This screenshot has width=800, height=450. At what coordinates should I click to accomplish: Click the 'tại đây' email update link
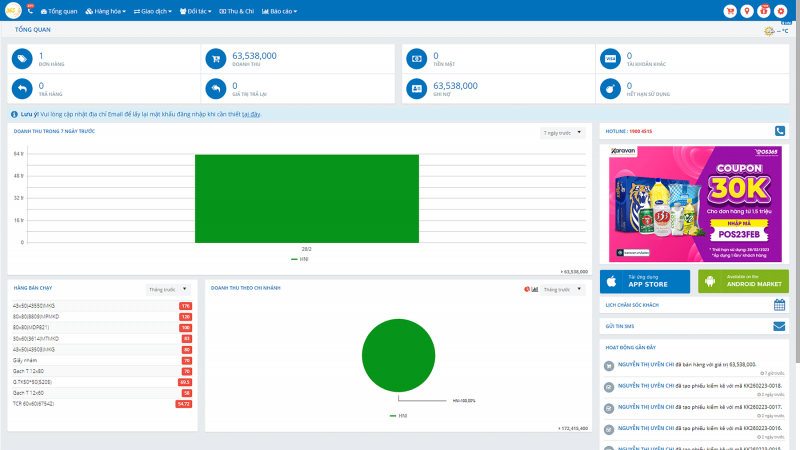coord(251,114)
